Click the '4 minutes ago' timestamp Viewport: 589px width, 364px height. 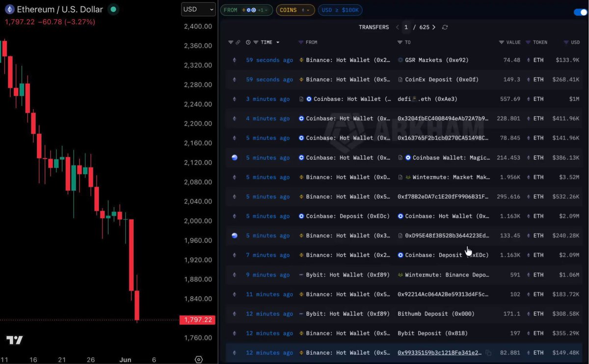pyautogui.click(x=268, y=119)
